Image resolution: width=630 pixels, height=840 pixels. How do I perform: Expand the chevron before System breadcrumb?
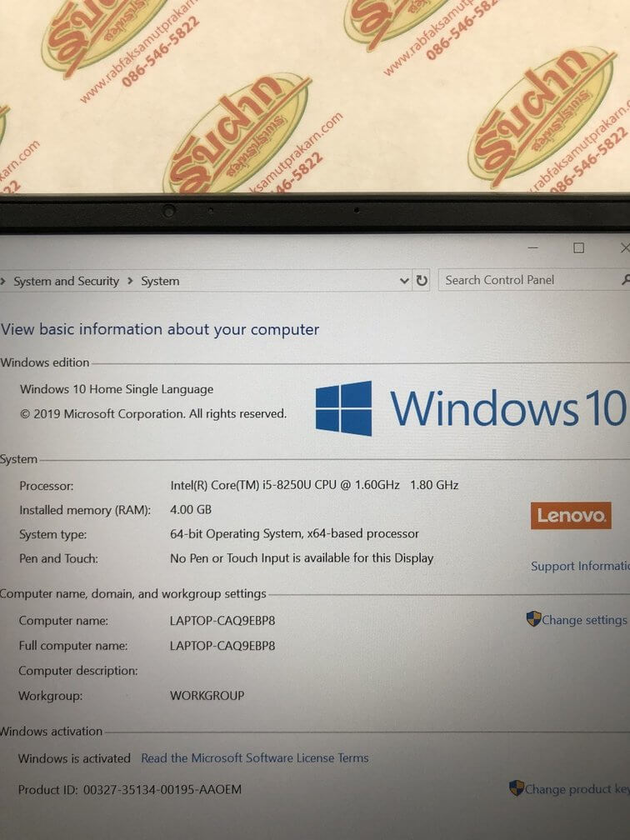(x=130, y=282)
